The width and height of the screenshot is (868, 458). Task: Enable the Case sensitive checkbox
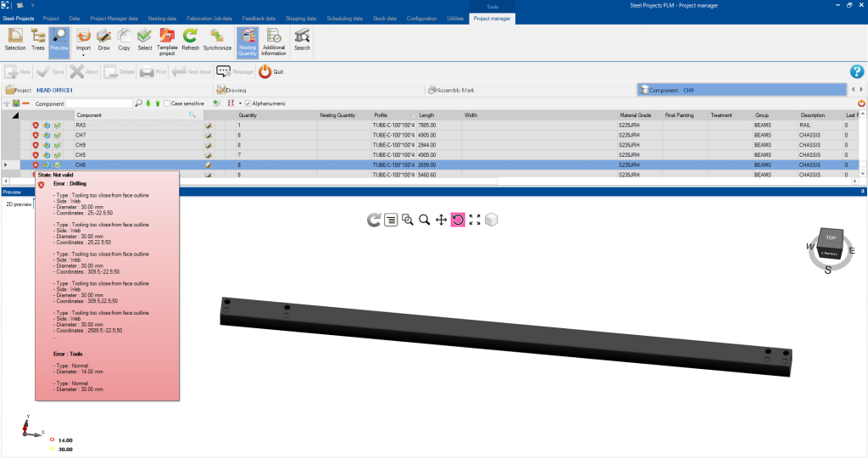click(x=167, y=103)
